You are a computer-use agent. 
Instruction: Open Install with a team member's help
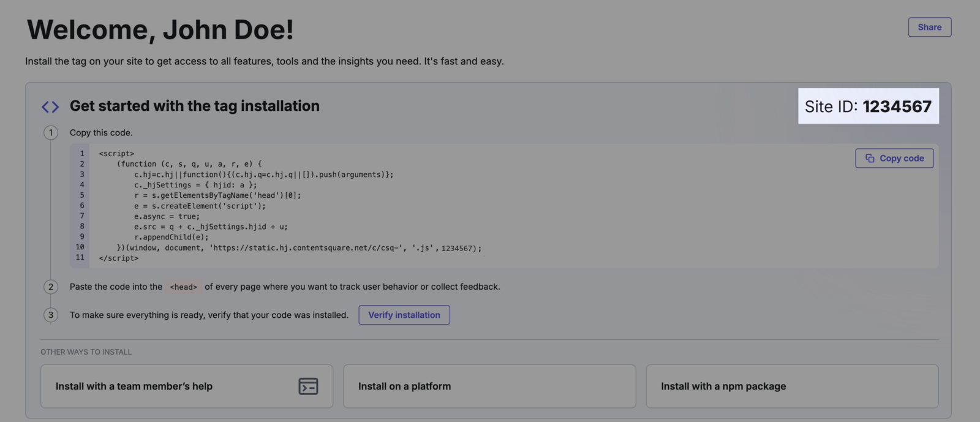point(187,386)
